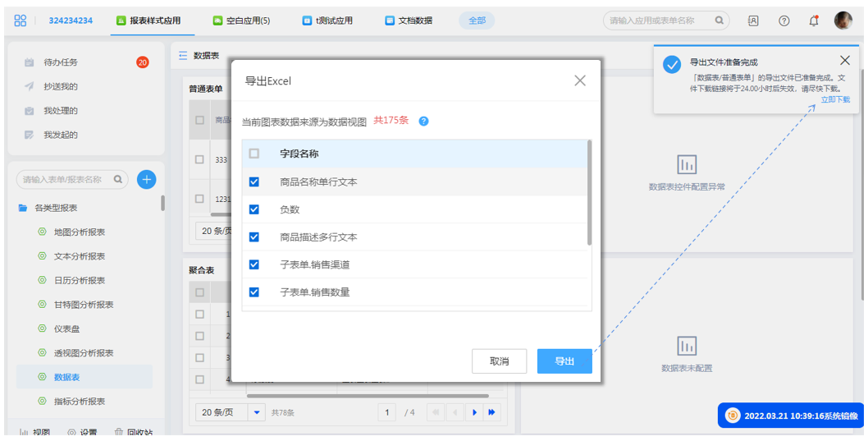Click the help question mark in top bar
This screenshot has width=868, height=441.
[x=783, y=21]
